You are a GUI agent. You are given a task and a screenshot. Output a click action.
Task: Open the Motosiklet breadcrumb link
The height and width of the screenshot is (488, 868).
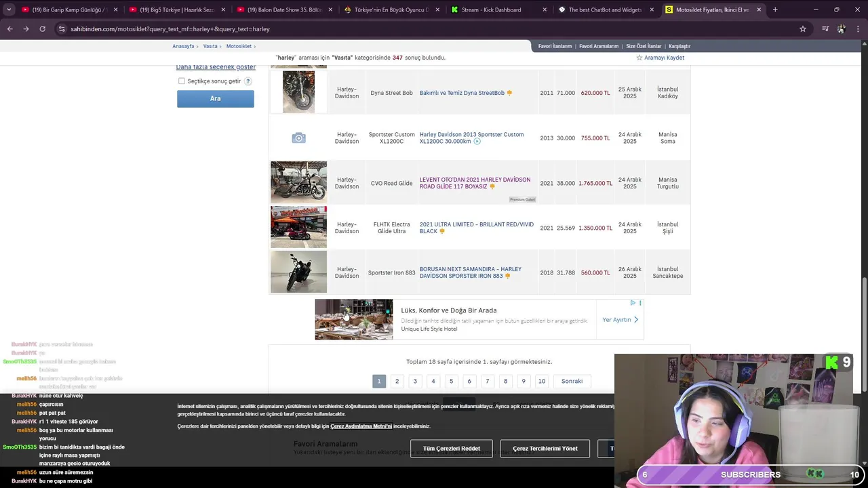coord(239,46)
